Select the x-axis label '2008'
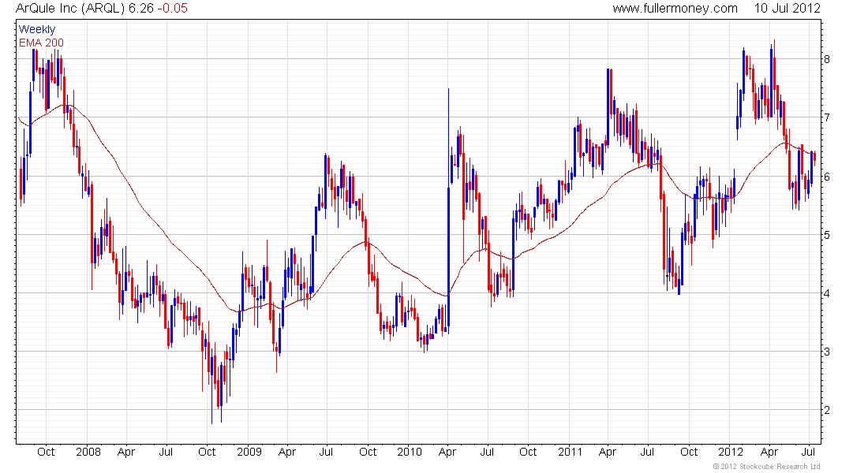Image resolution: width=868 pixels, height=473 pixels. 88,452
